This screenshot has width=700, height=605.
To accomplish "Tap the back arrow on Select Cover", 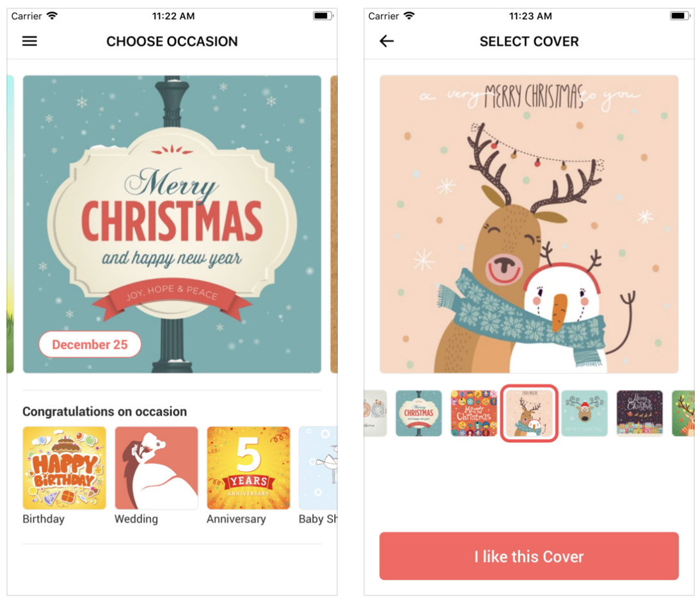I will tap(386, 42).
